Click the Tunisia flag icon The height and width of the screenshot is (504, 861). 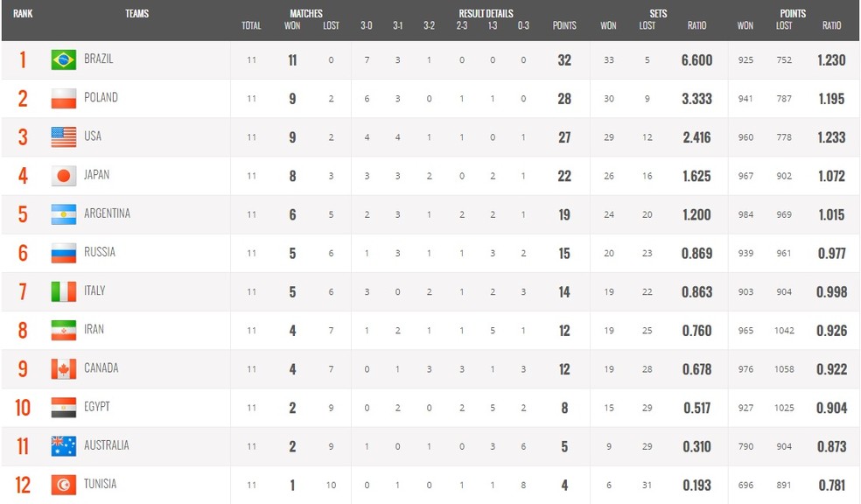pos(64,485)
